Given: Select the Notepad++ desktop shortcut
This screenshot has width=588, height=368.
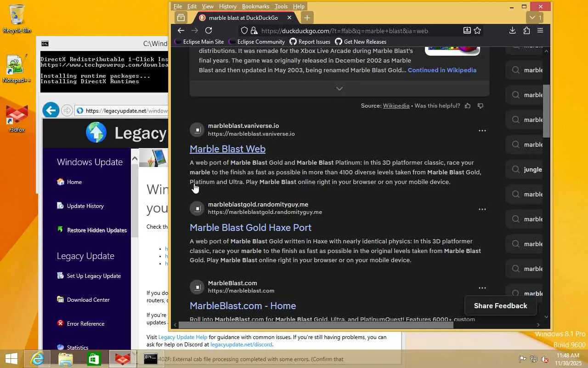Looking at the screenshot, I should click(x=17, y=69).
